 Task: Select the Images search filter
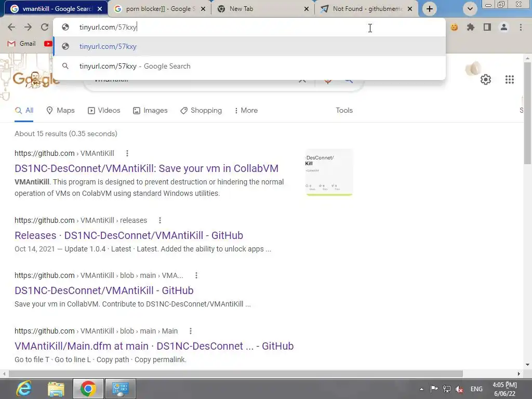point(150,111)
